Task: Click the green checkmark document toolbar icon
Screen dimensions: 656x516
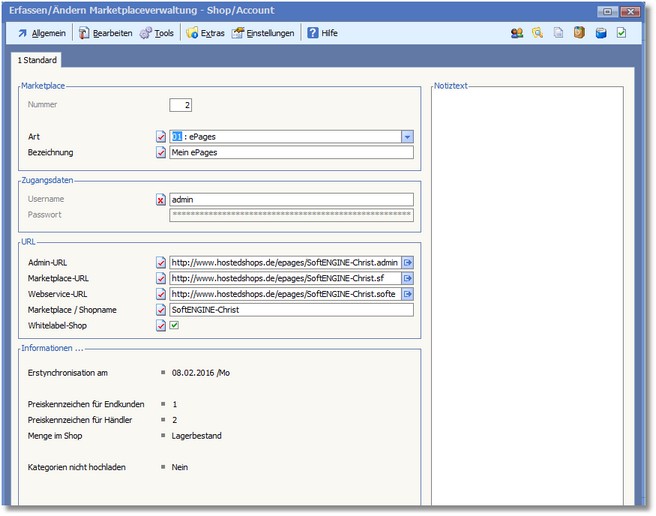Action: click(621, 33)
